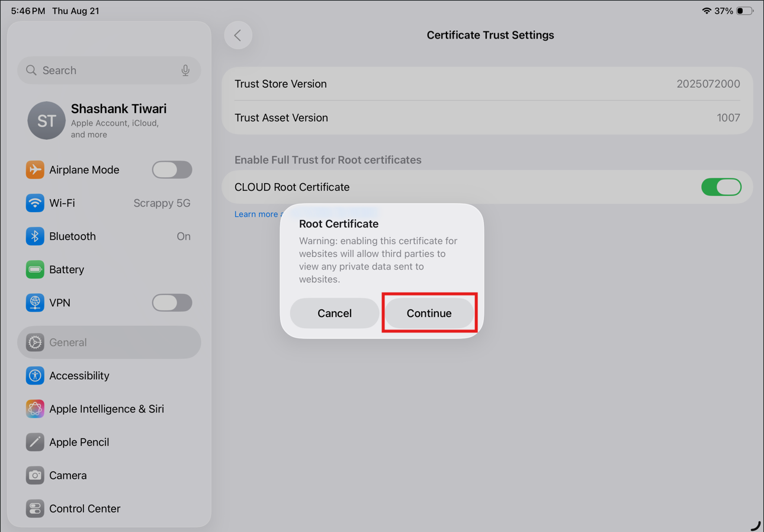Click Cancel in Root Certificate dialog
The image size is (764, 532).
coord(335,313)
